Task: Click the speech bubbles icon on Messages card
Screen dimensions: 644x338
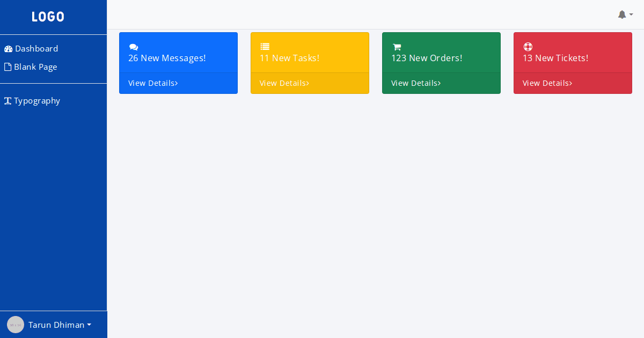Action: [134, 47]
